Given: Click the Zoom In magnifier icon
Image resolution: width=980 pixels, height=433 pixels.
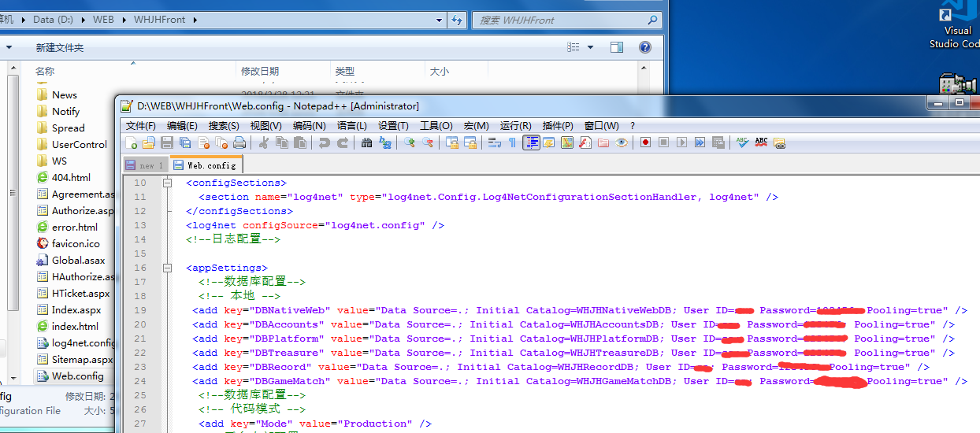Looking at the screenshot, I should point(409,142).
